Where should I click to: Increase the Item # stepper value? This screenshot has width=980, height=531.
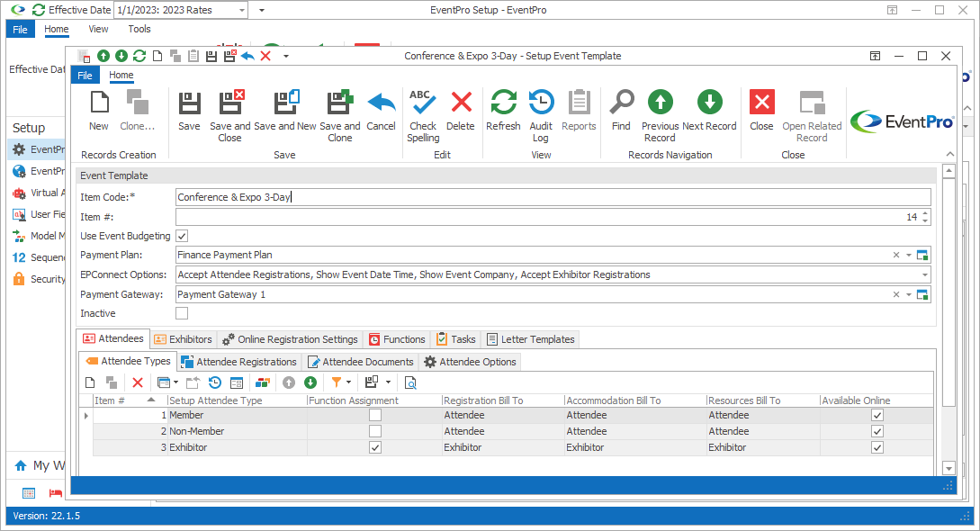(x=925, y=213)
